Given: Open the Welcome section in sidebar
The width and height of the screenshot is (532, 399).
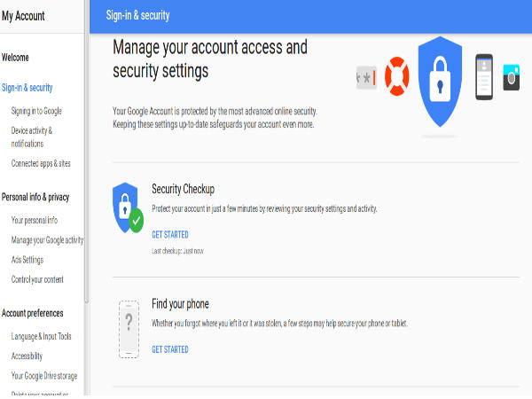Looking at the screenshot, I should click(x=15, y=58).
